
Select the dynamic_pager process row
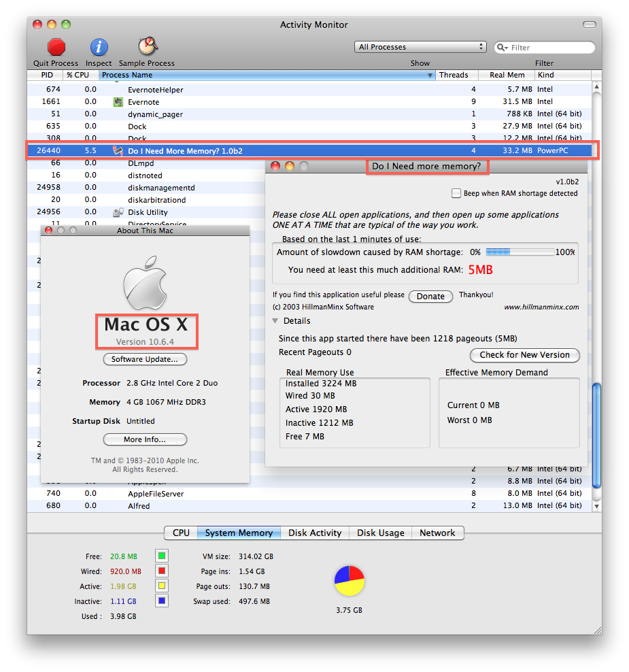309,114
